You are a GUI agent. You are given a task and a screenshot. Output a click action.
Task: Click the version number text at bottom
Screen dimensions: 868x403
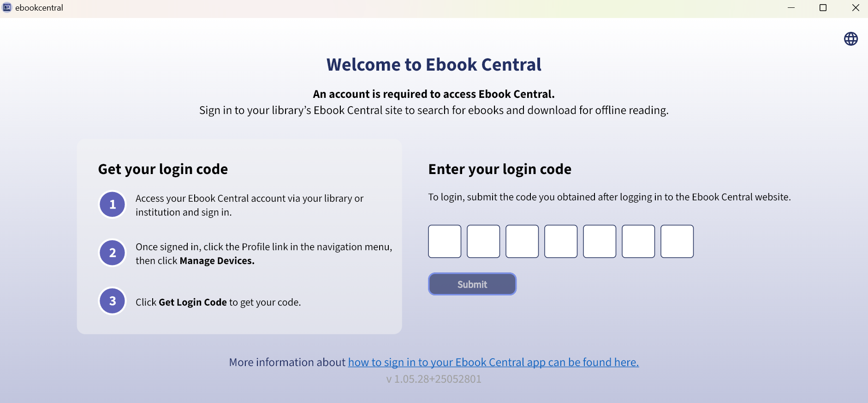434,379
